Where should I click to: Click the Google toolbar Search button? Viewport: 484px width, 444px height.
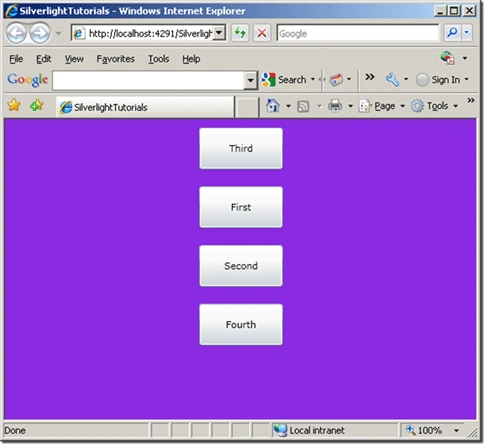pos(284,80)
